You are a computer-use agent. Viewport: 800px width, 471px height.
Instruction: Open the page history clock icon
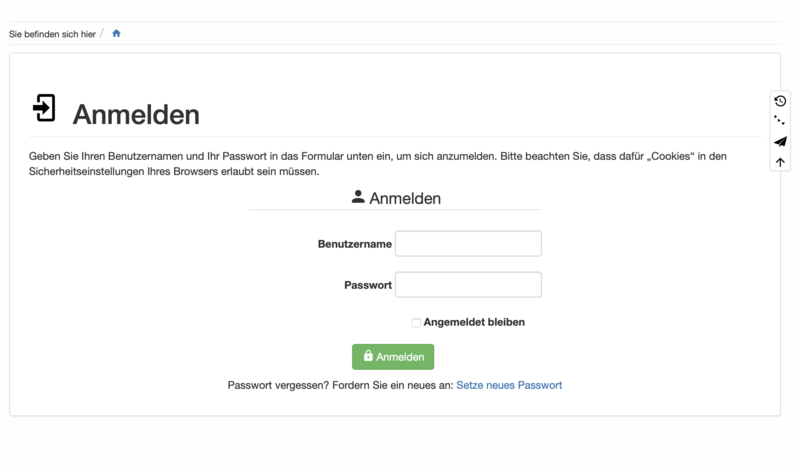coord(780,101)
